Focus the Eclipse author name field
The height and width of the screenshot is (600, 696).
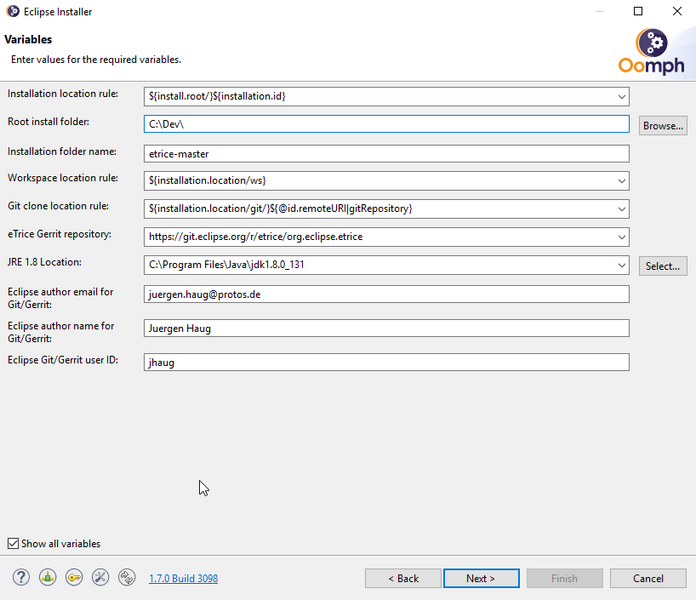pos(386,328)
